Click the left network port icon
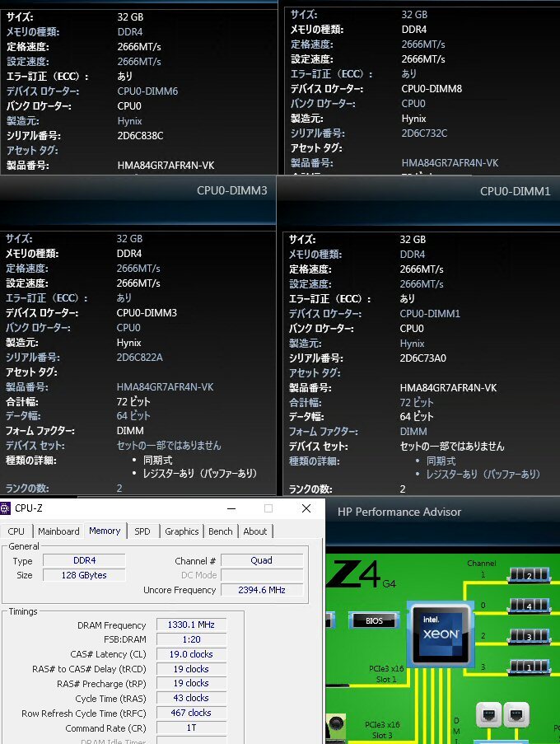This screenshot has height=744, width=560. tap(488, 714)
